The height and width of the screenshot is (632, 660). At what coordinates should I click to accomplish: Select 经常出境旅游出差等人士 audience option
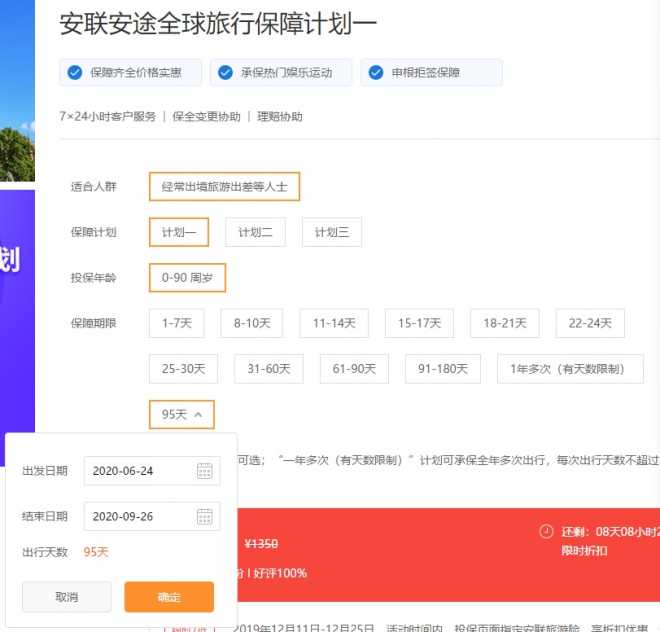(x=224, y=186)
